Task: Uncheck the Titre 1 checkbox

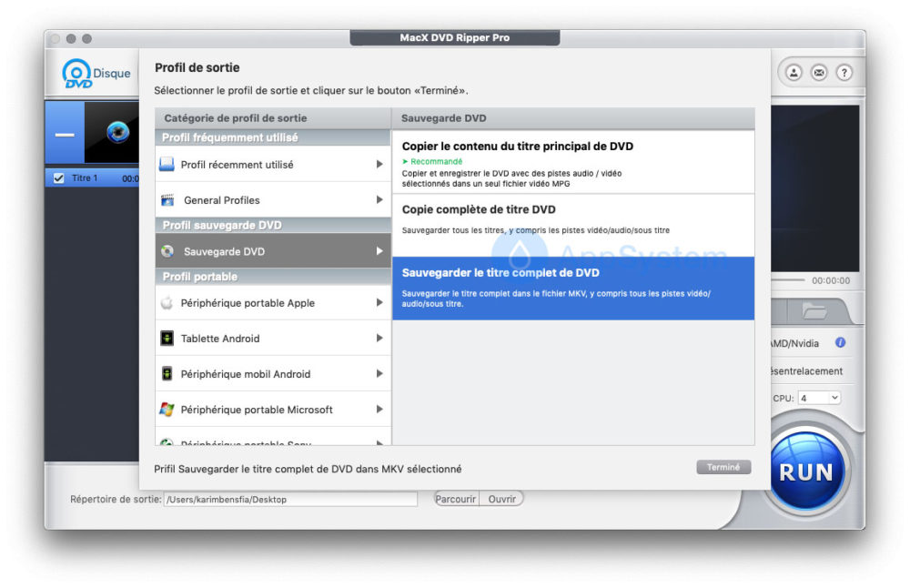Action: 59,178
